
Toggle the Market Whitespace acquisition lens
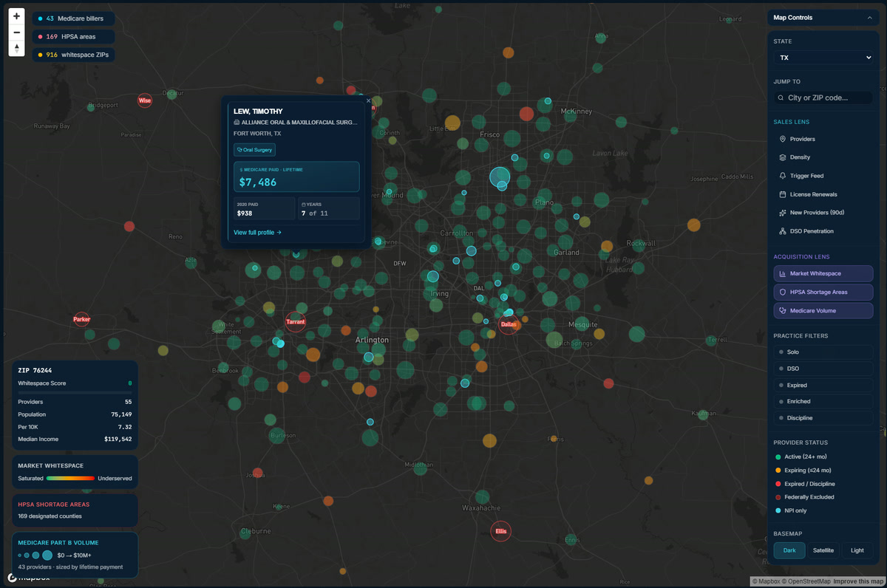point(823,273)
